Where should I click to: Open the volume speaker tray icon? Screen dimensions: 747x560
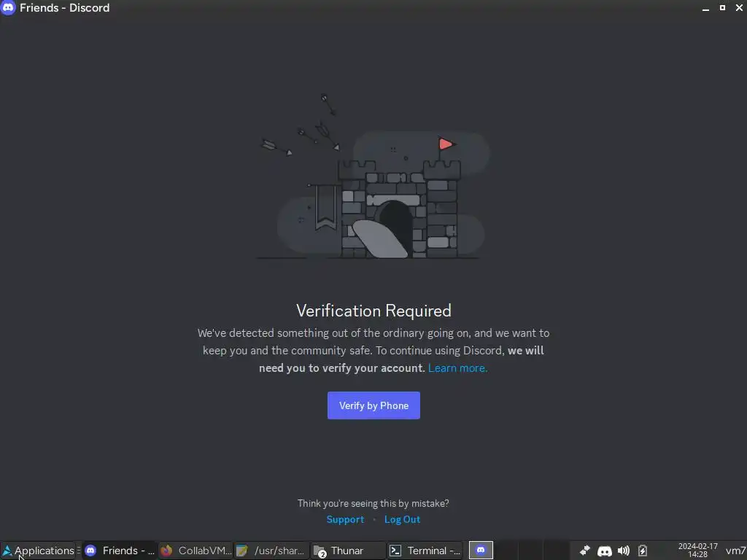point(624,551)
